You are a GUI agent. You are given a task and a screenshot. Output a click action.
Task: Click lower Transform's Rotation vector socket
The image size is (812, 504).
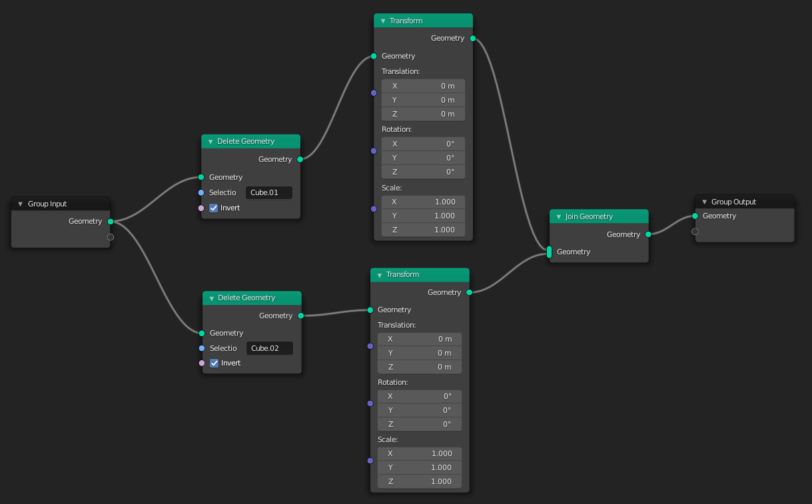370,403
